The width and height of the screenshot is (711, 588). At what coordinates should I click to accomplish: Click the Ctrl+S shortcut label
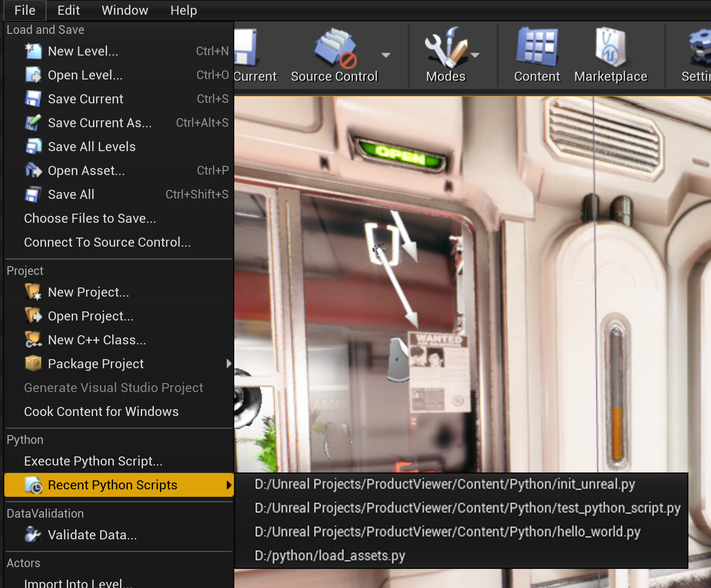pos(213,99)
